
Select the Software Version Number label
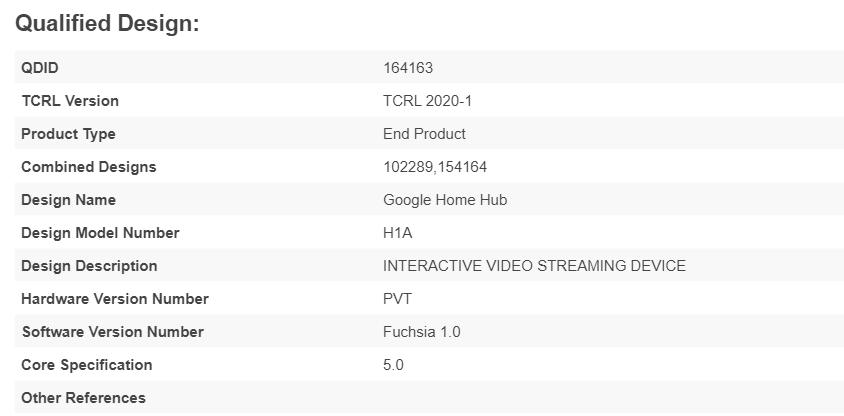[x=112, y=332]
